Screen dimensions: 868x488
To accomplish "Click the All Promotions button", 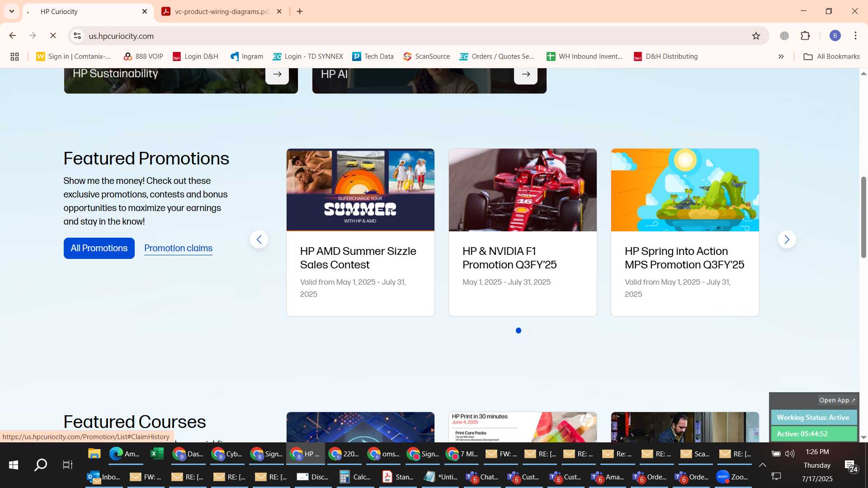I will (x=99, y=248).
